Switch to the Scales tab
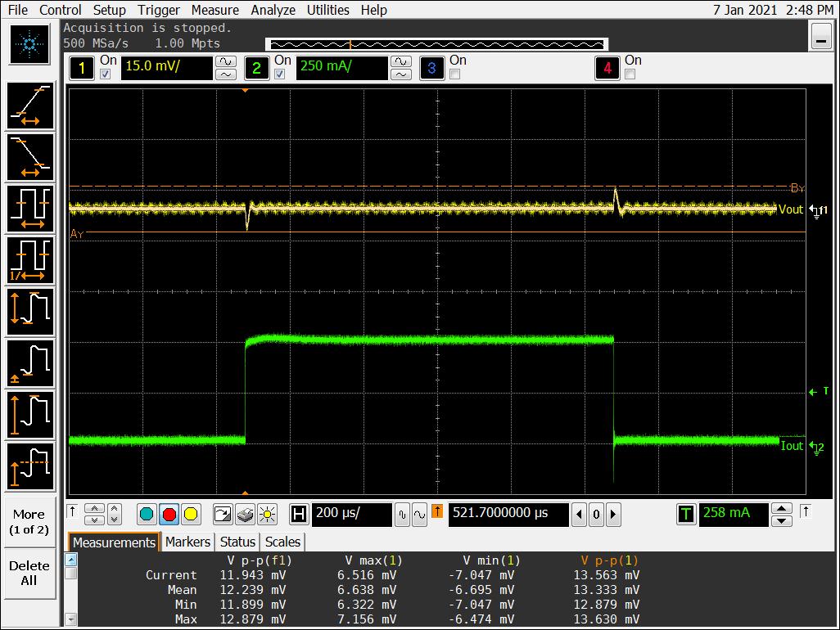 coord(282,542)
